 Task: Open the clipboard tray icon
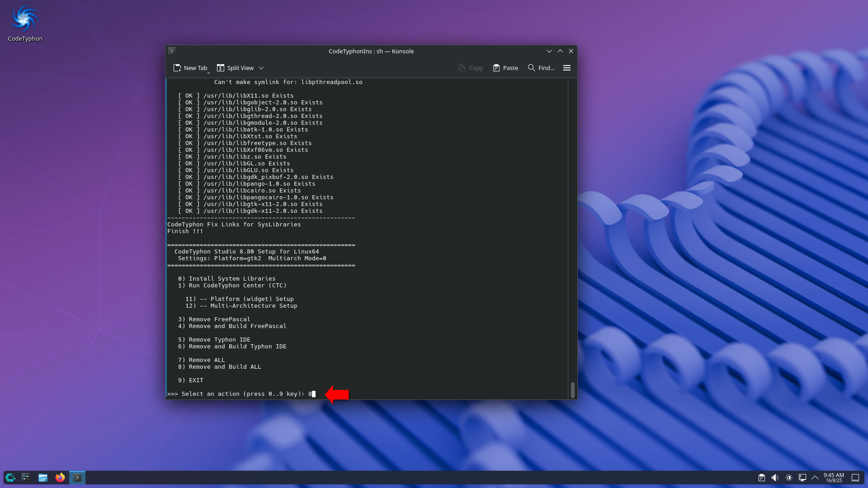pyautogui.click(x=762, y=478)
